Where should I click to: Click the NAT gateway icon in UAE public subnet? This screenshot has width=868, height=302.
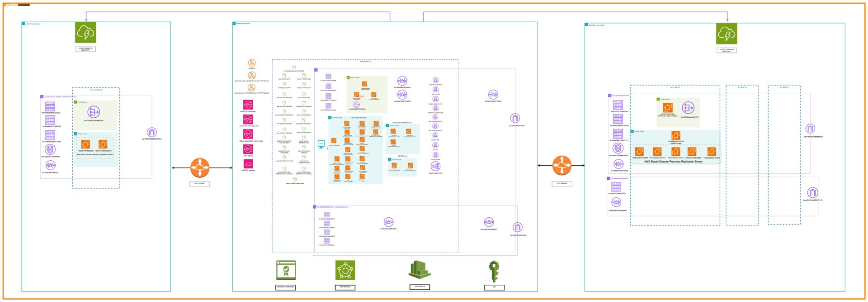[94, 111]
